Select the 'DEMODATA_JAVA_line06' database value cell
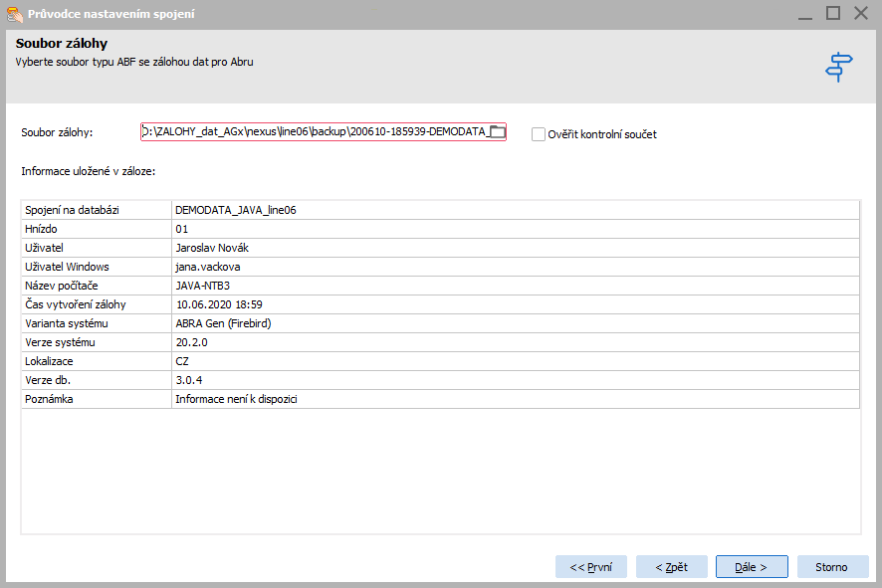882x588 pixels. [x=236, y=210]
